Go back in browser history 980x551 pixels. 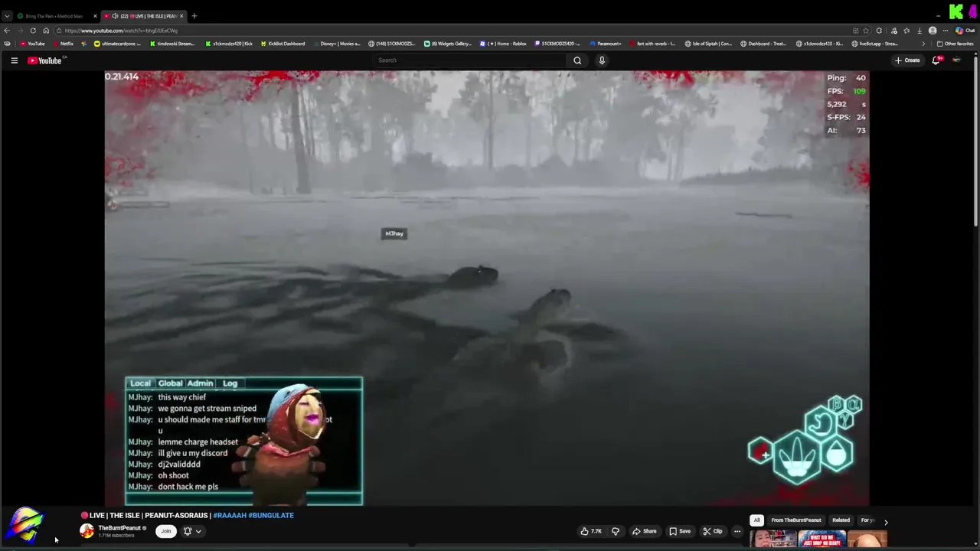[7, 31]
